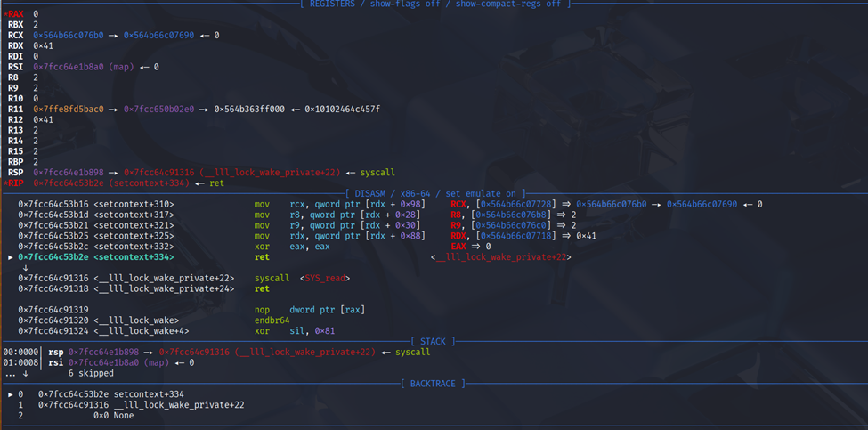Click the red asterisk RAX register label

(x=15, y=15)
